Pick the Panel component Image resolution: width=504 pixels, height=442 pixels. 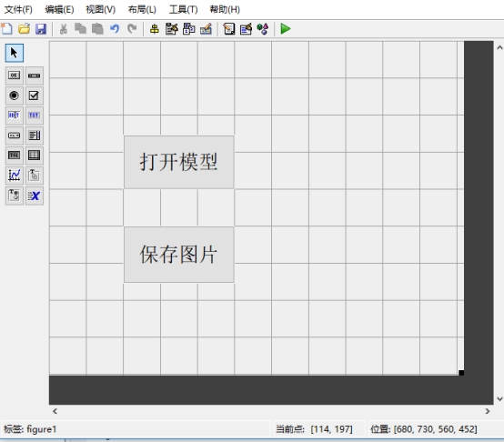(34, 176)
